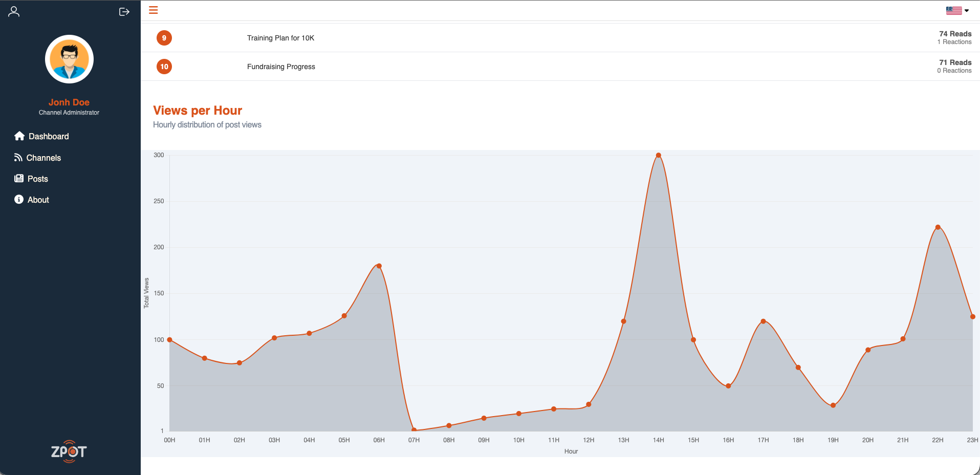Click the Jonh Doe username text
This screenshot has height=475, width=980.
69,102
